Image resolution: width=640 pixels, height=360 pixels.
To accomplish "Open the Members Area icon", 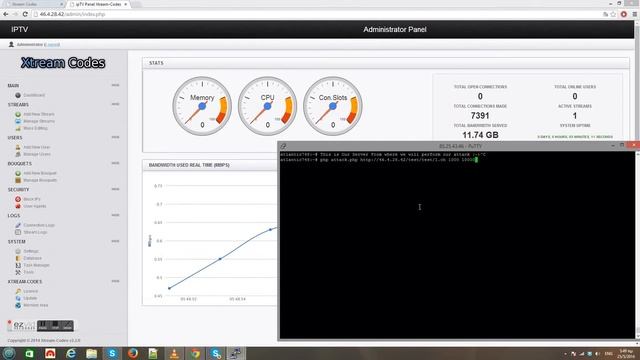I will click(x=18, y=305).
